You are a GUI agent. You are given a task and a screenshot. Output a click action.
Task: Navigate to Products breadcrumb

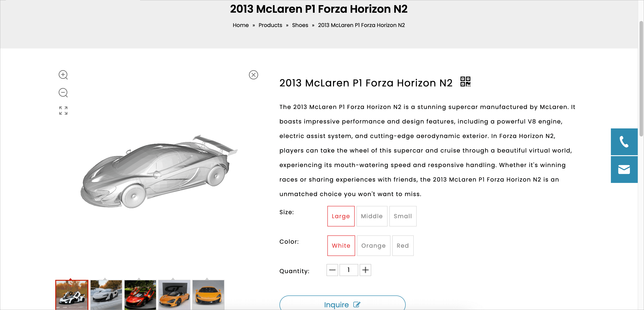pyautogui.click(x=270, y=25)
